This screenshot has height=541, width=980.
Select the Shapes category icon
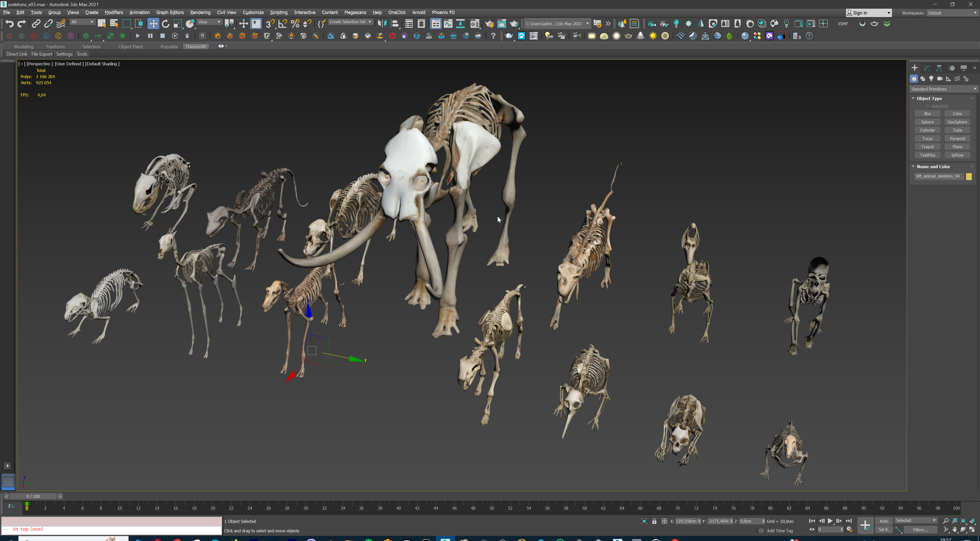[923, 79]
